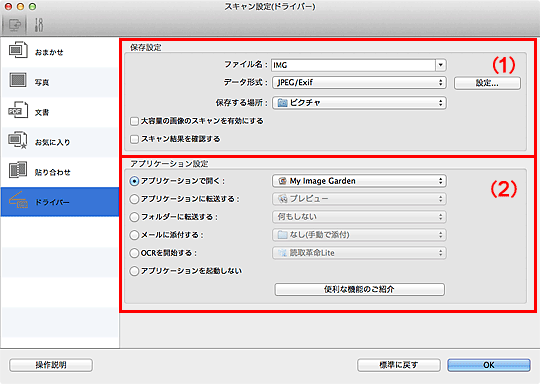Select アプリケーションに転送する radio button
540x384 pixels.
tap(134, 199)
